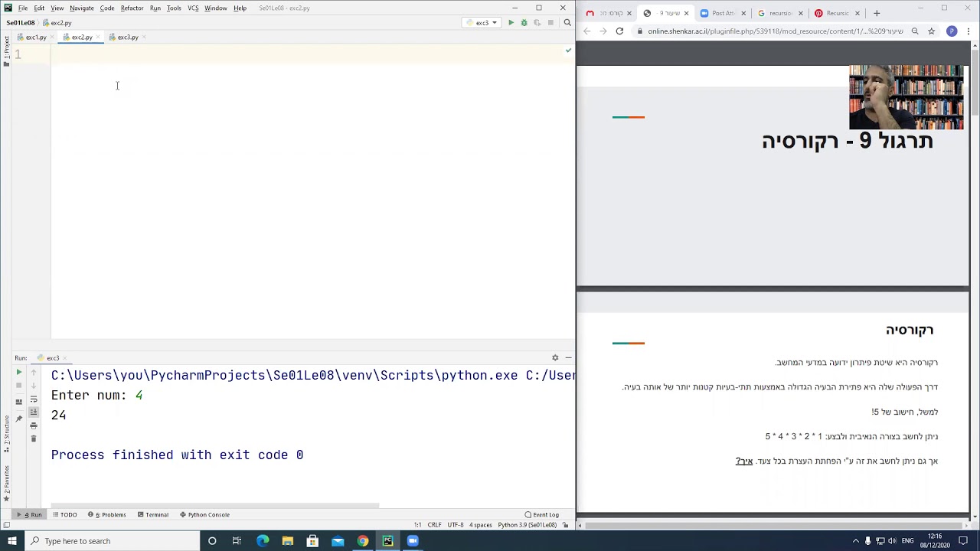The width and height of the screenshot is (980, 551).
Task: Open the 4 spaces indent settings
Action: coord(481,525)
